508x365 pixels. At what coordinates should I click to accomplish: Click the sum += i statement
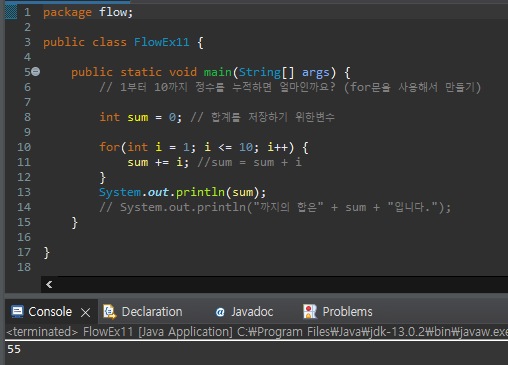[x=158, y=162]
